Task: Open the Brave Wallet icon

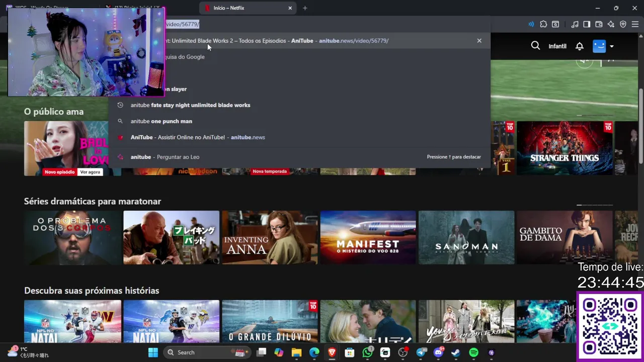Action: [x=599, y=24]
